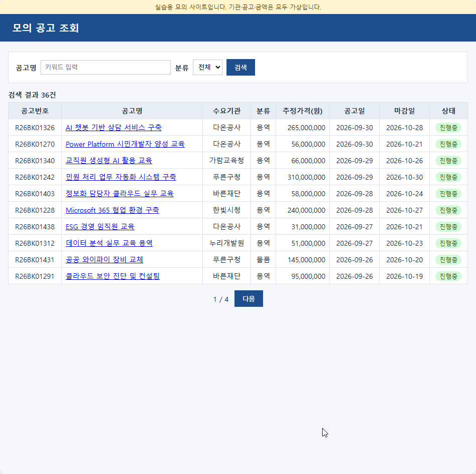The image size is (476, 474).
Task: Click the 공고명 column header
Action: 132,111
